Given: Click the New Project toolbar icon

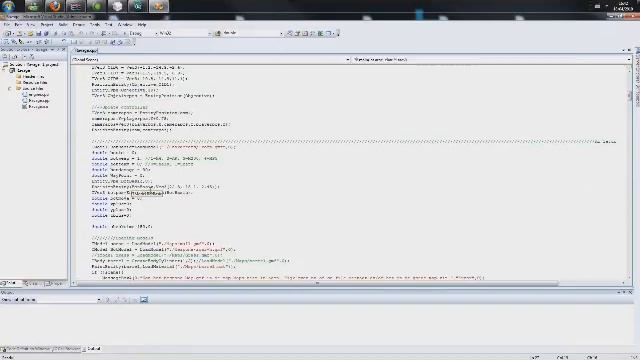Looking at the screenshot, I should click(8, 33).
